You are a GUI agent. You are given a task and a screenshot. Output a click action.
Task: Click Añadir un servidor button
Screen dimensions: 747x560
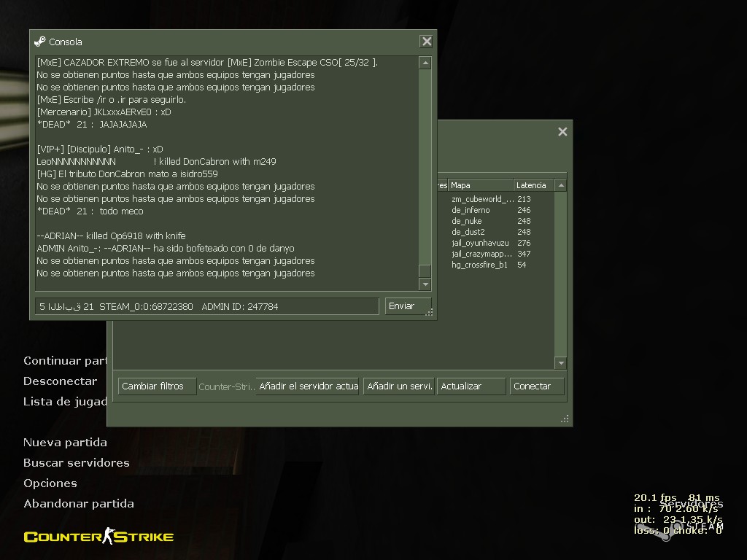pyautogui.click(x=399, y=386)
